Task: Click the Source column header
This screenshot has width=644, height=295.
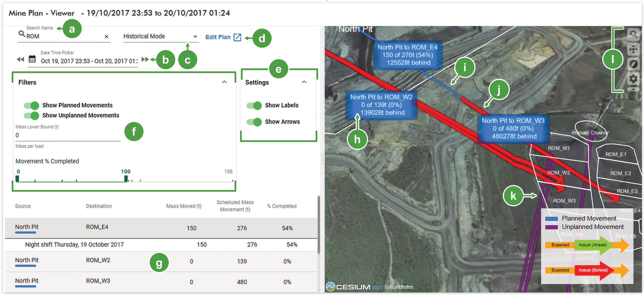Action: pyautogui.click(x=23, y=206)
